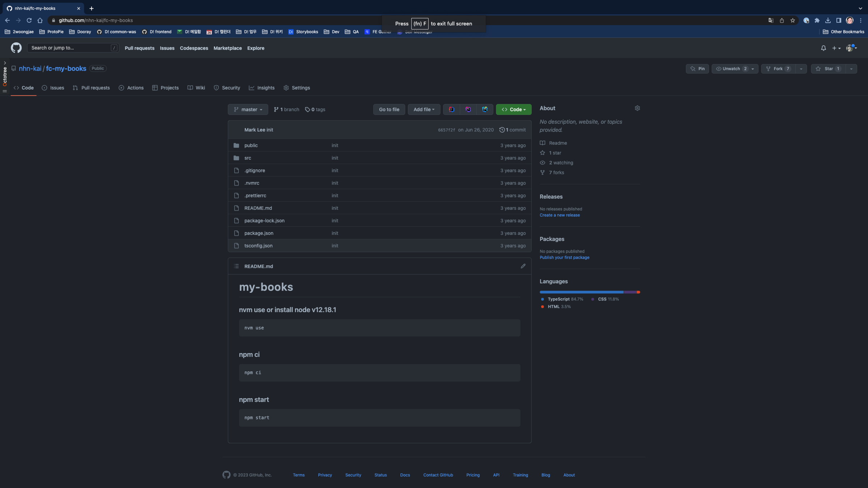This screenshot has height=488, width=868.
Task: Focus the Search or jump to field
Action: pyautogui.click(x=71, y=48)
